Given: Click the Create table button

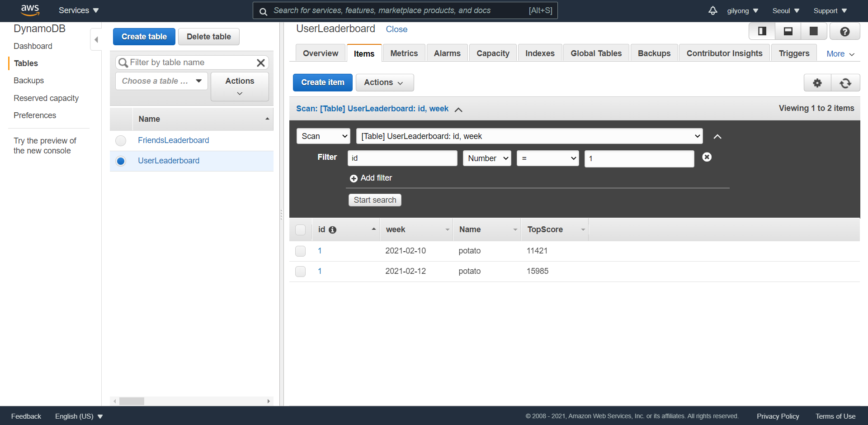Looking at the screenshot, I should 144,37.
